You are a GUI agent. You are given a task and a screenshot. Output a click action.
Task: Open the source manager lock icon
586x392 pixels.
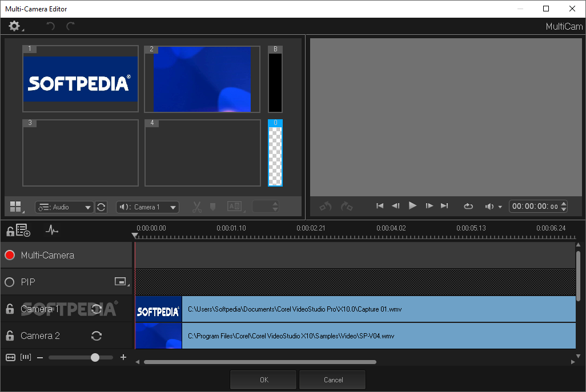tap(18, 231)
